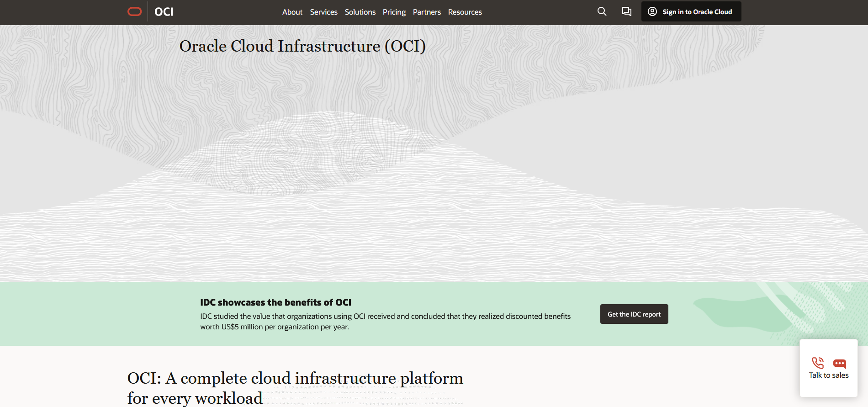Click the red chat icon in sales widget
Viewport: 868px width, 407px height.
pos(840,364)
